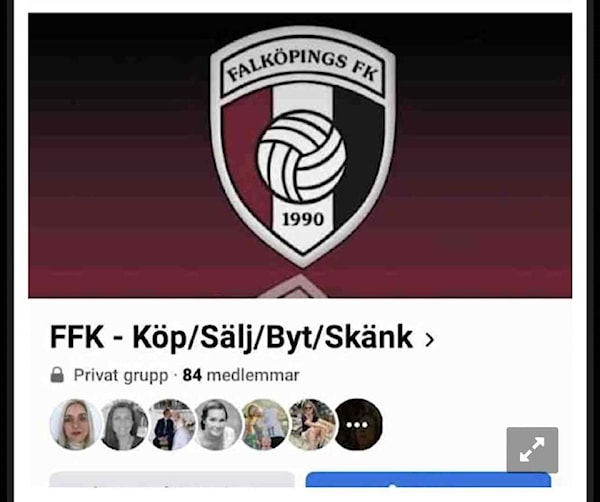Viewport: 600px width, 502px height.
Task: Open the avatar of people hugging outdoors
Action: (265, 424)
